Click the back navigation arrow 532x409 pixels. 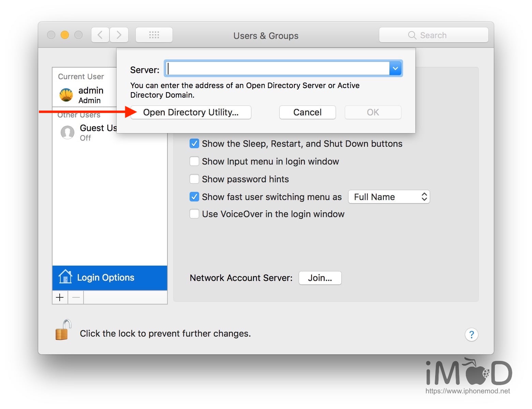(100, 35)
